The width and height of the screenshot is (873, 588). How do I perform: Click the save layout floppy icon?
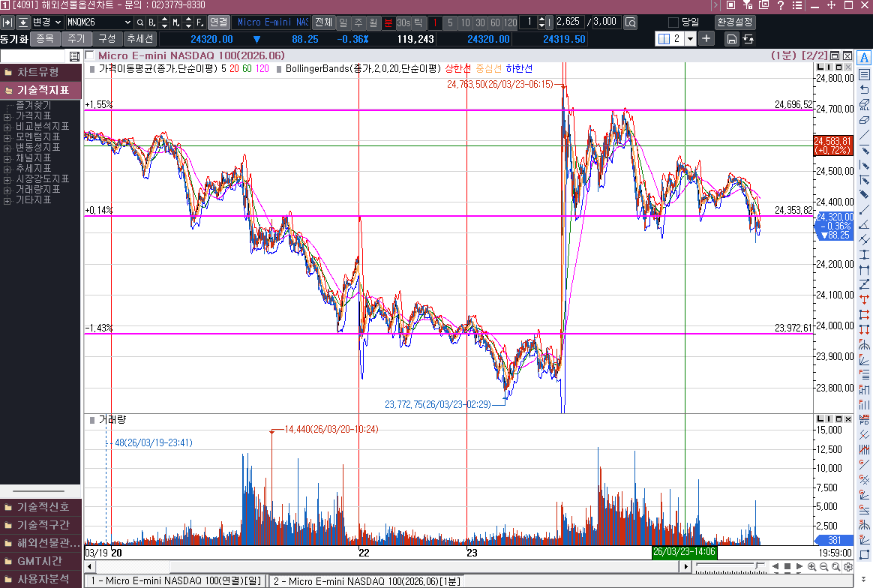click(731, 39)
